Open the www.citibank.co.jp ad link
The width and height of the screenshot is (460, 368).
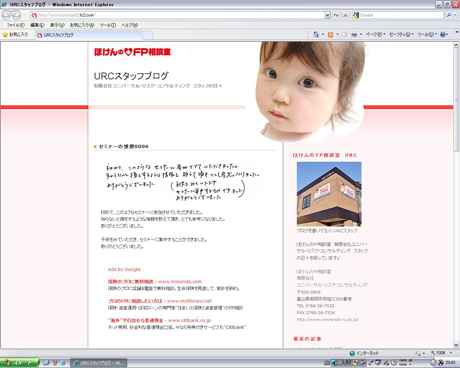[190, 320]
